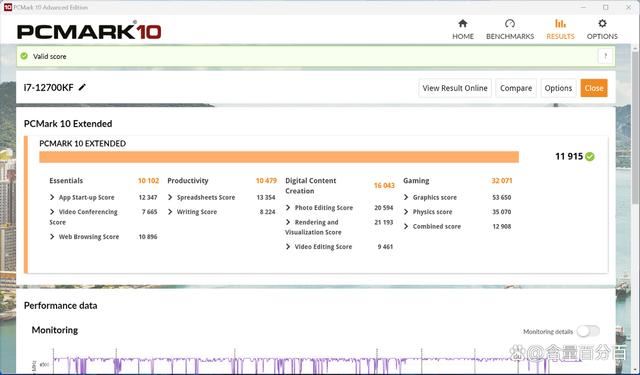Click the orange Close result button
Image resolution: width=640 pixels, height=375 pixels.
[594, 88]
